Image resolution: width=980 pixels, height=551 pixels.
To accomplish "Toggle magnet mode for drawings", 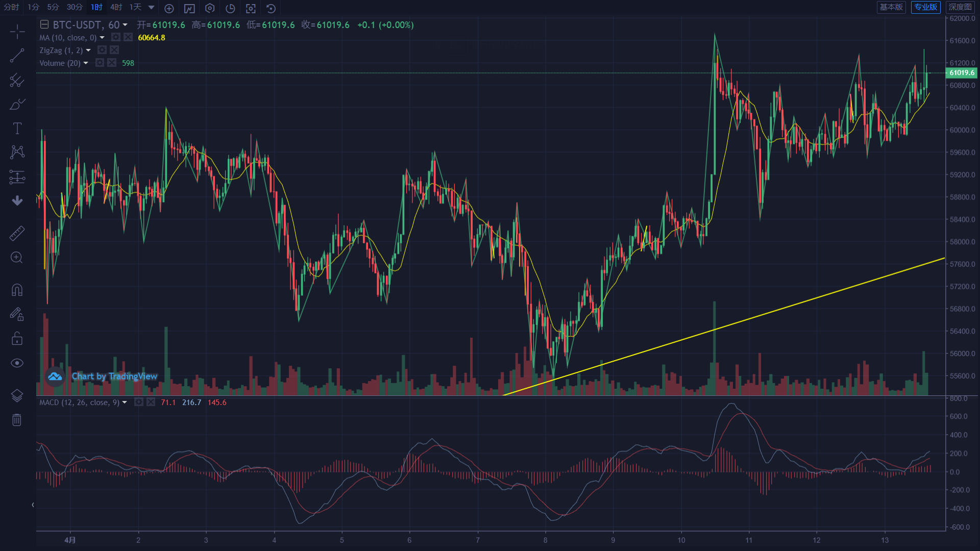I will (17, 290).
